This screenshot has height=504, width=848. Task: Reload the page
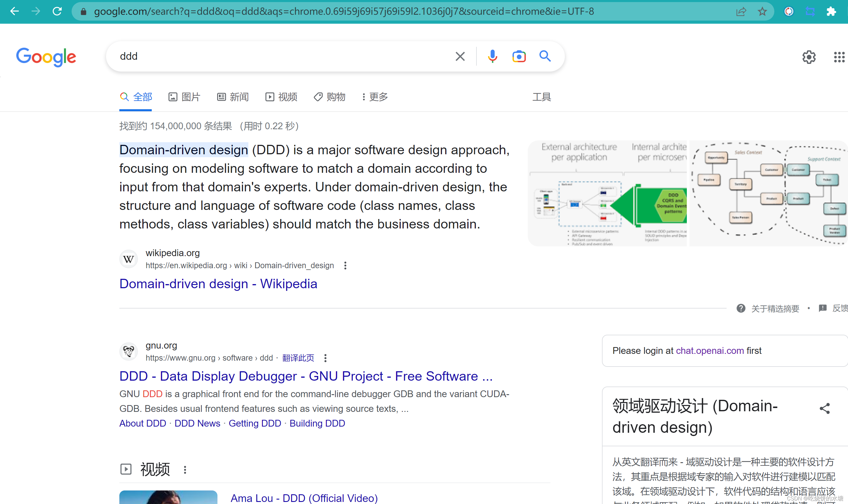57,11
